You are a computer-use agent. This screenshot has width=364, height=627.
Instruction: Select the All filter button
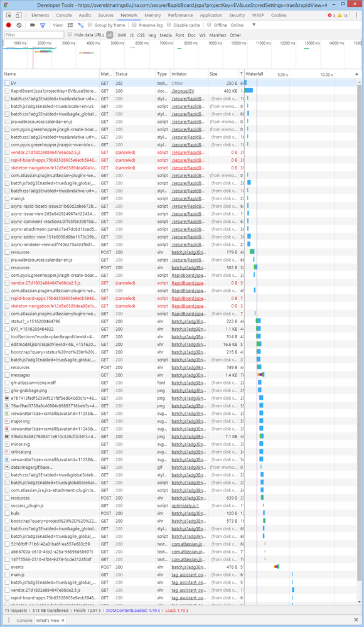pyautogui.click(x=110, y=35)
